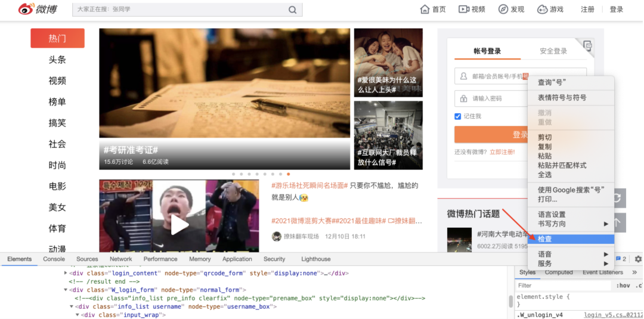
Task: Click the search box field
Action: coord(187,10)
